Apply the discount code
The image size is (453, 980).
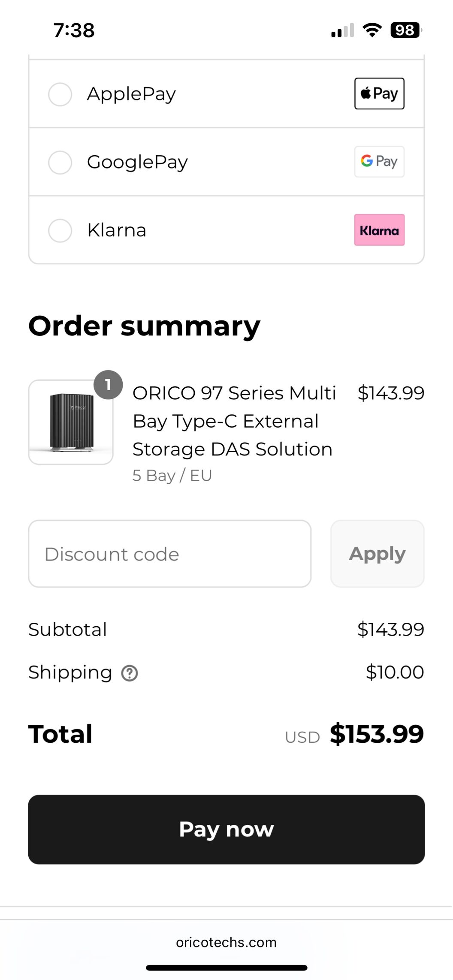click(x=377, y=554)
